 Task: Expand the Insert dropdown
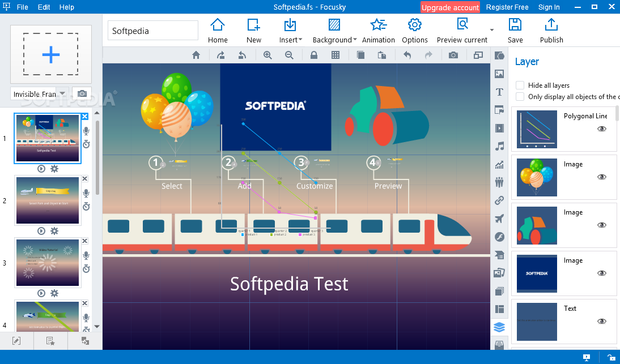[291, 31]
